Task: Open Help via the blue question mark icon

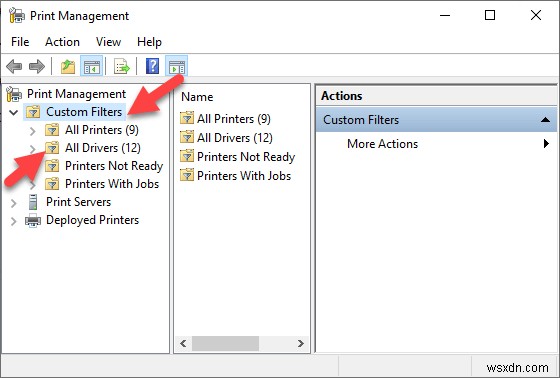Action: (x=152, y=66)
